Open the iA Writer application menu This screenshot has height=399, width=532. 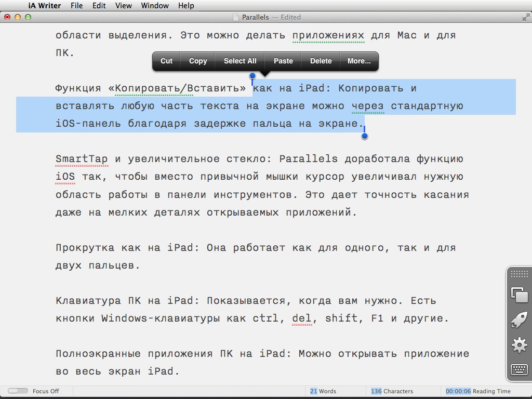point(44,6)
